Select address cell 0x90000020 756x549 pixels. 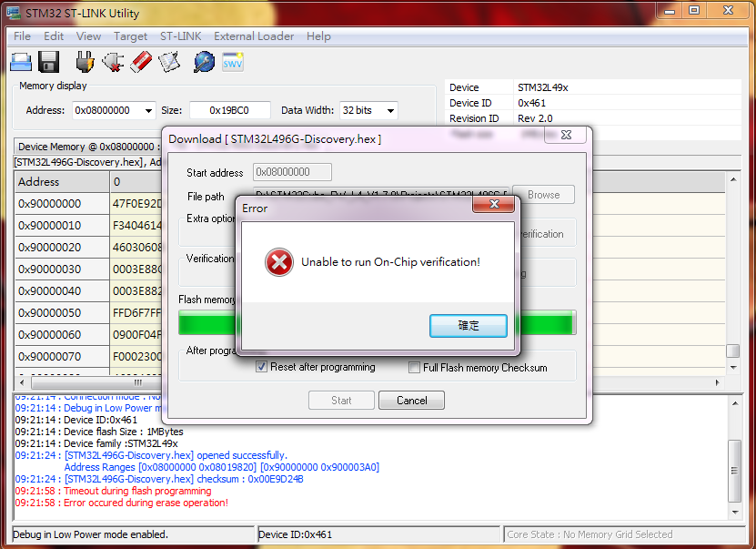(62, 248)
